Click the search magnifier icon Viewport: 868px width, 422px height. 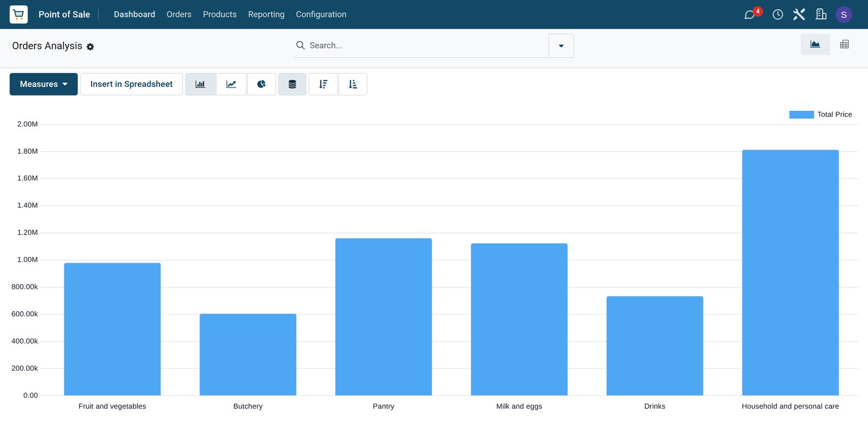click(x=300, y=45)
